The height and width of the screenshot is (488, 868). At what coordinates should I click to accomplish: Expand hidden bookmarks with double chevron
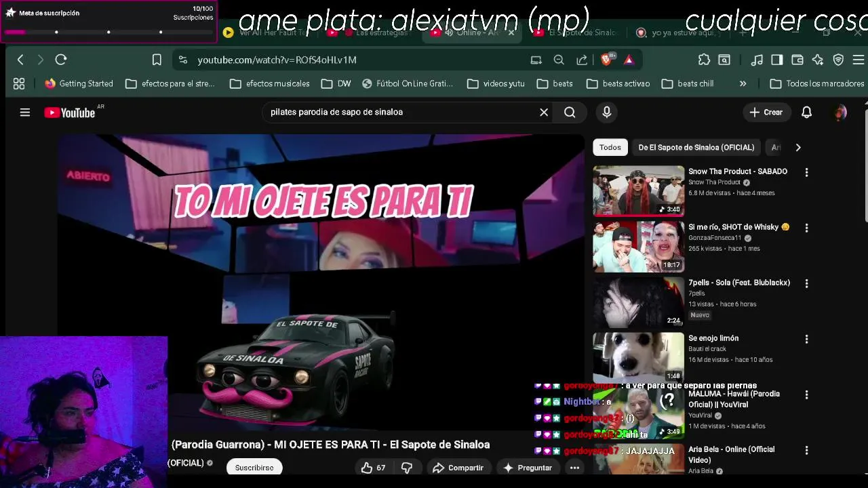[743, 83]
